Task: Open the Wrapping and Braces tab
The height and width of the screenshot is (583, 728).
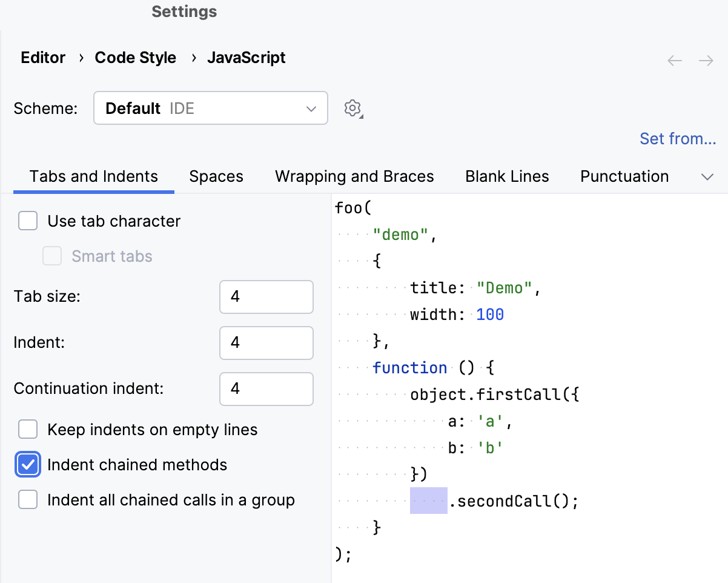Action: [354, 176]
